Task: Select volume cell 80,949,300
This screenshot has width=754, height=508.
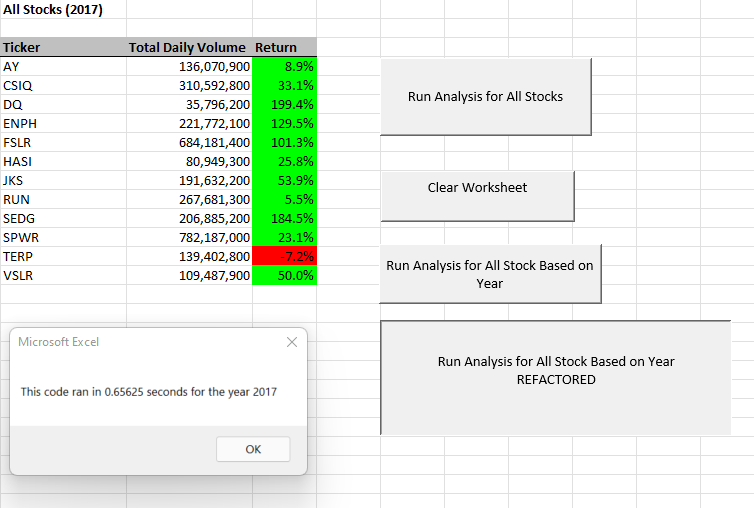Action: tap(189, 162)
